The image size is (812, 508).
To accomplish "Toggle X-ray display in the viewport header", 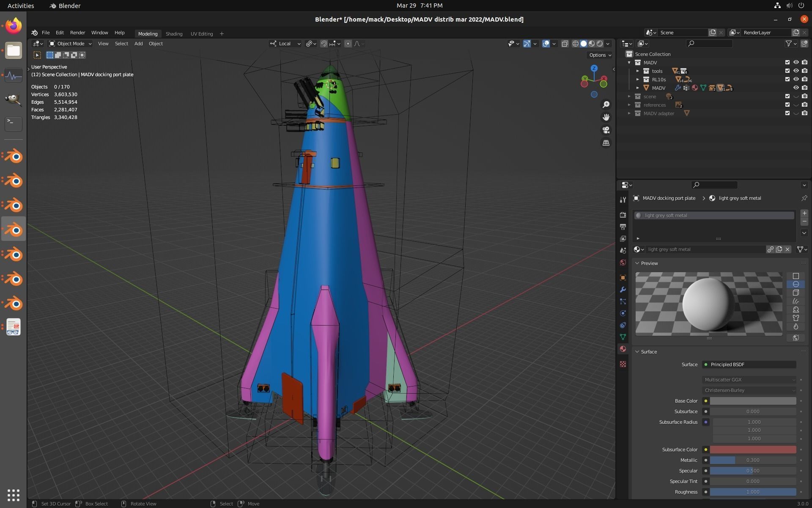I will pyautogui.click(x=565, y=44).
